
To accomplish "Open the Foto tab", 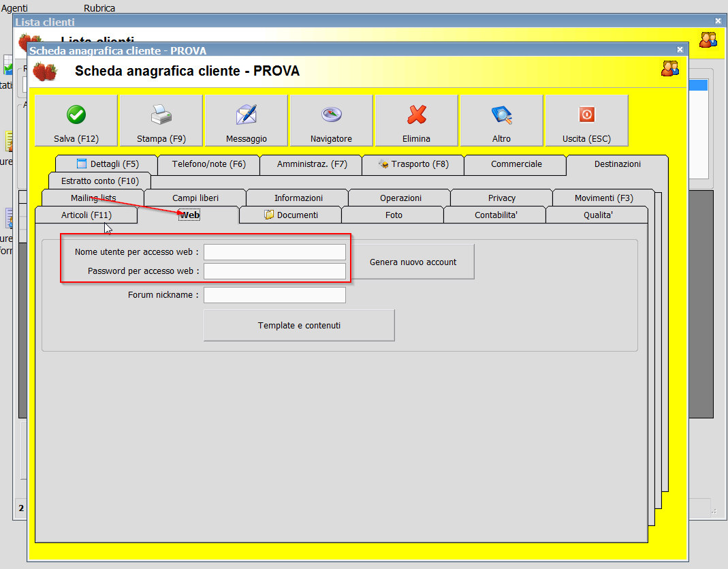I will point(393,215).
